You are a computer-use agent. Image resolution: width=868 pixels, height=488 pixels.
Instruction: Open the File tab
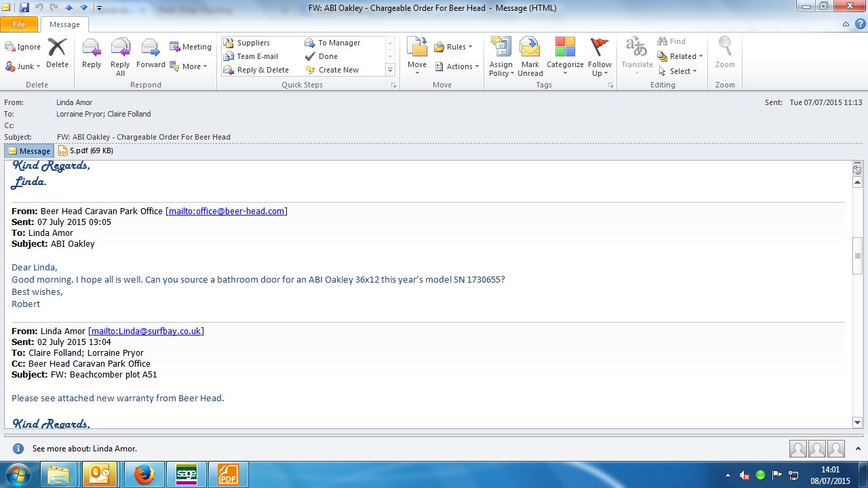[x=19, y=24]
